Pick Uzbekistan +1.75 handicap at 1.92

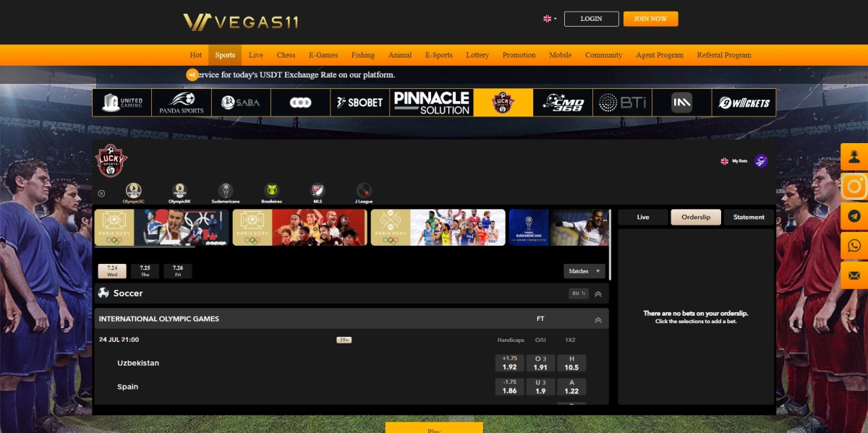pos(509,363)
